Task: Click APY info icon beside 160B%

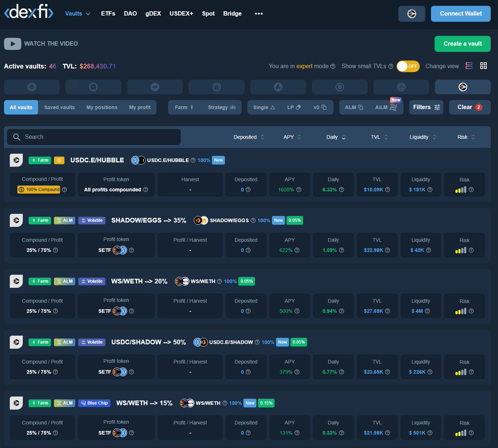Action: coord(298,190)
